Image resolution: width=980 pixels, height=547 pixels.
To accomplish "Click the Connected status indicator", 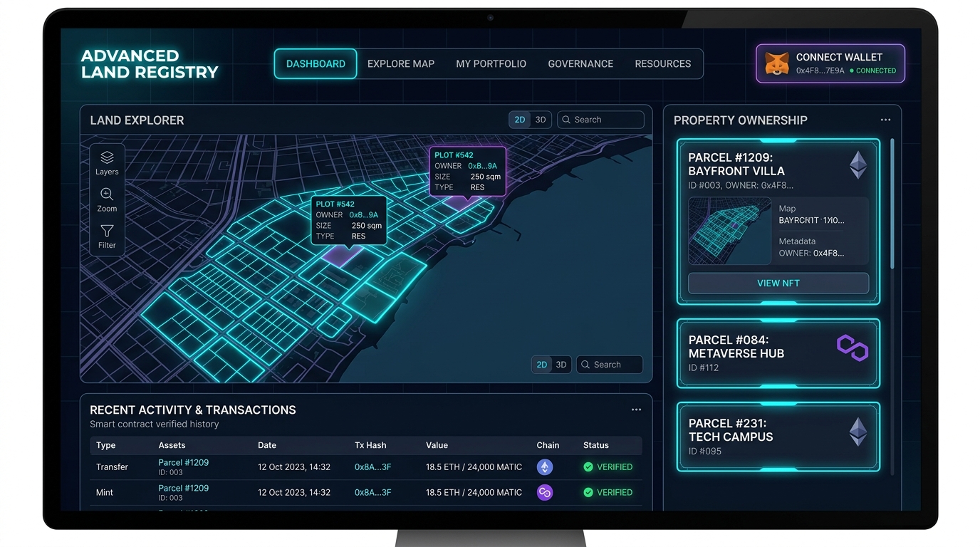I will (873, 71).
